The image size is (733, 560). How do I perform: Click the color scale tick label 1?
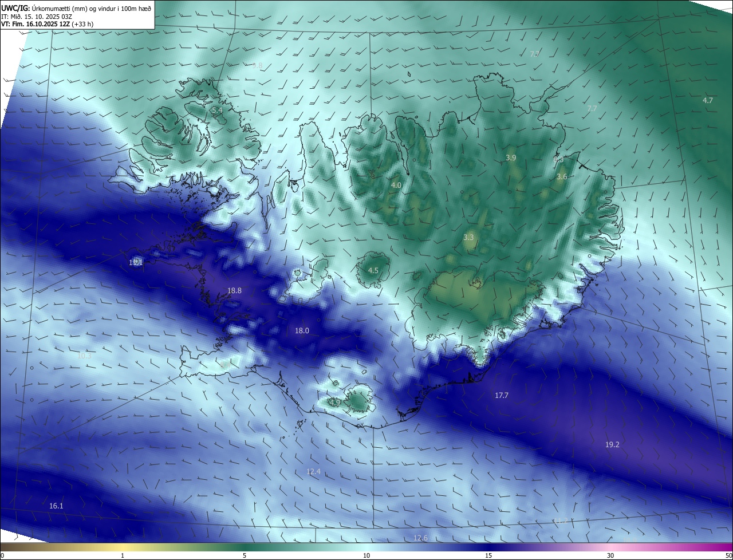point(123,555)
